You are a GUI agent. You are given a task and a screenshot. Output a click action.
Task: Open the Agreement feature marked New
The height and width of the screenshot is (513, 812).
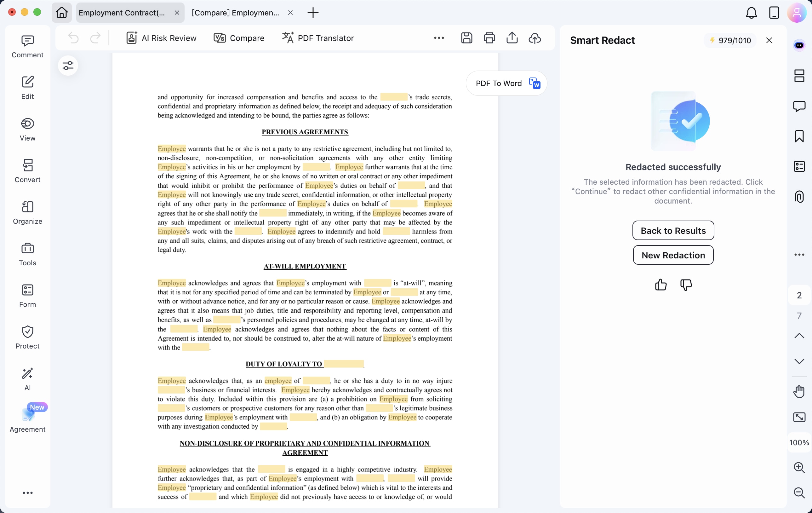tap(27, 418)
